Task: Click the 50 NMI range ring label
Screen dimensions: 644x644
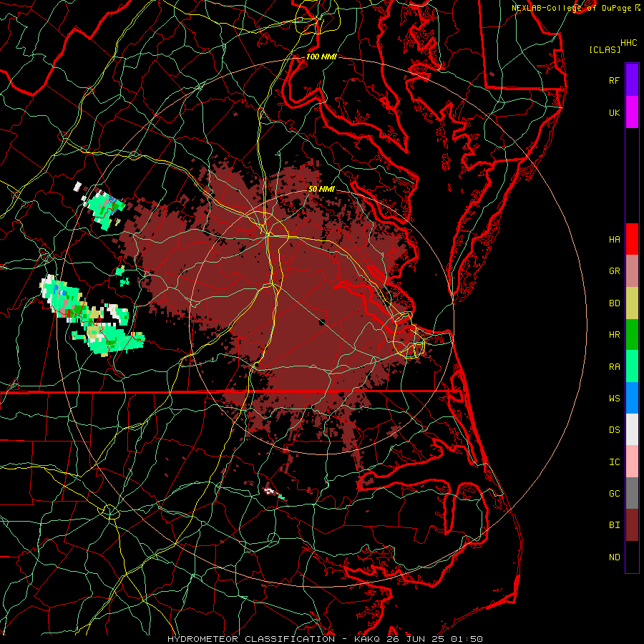Action: [321, 190]
